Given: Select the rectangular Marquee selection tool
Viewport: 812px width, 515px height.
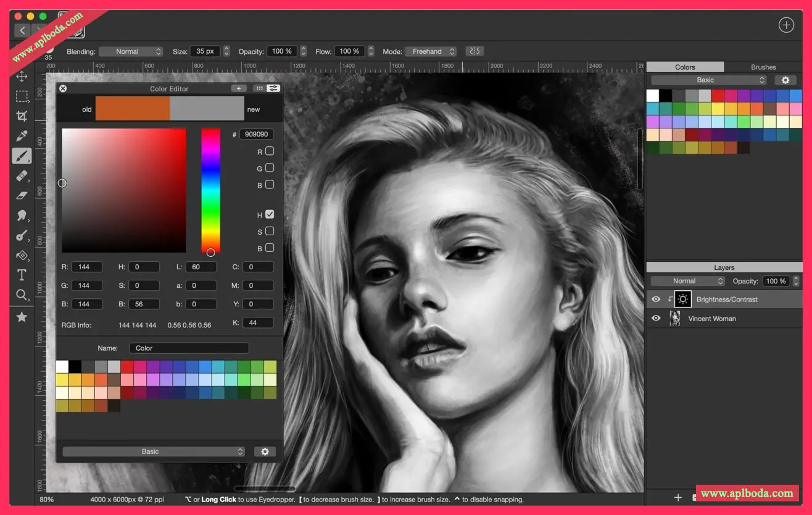Looking at the screenshot, I should [22, 96].
